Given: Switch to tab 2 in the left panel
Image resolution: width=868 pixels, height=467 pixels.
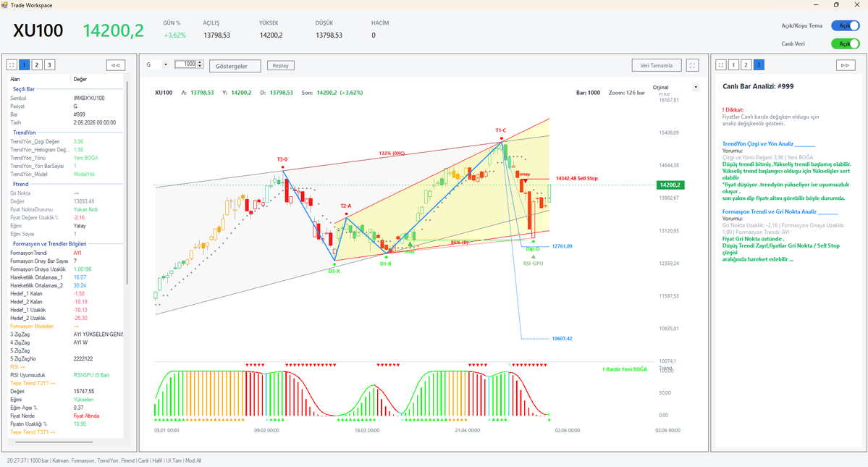Looking at the screenshot, I should click(x=37, y=64).
